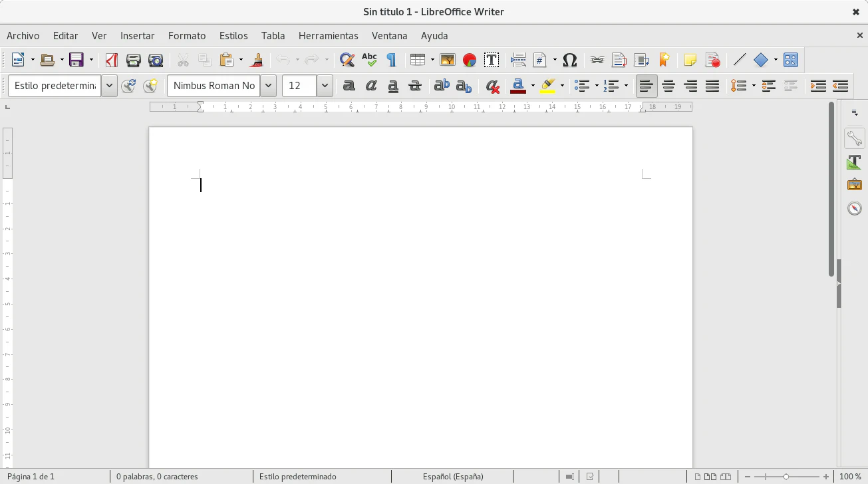Image resolution: width=868 pixels, height=484 pixels.
Task: Click the Español (España) language in status bar
Action: pos(453,477)
